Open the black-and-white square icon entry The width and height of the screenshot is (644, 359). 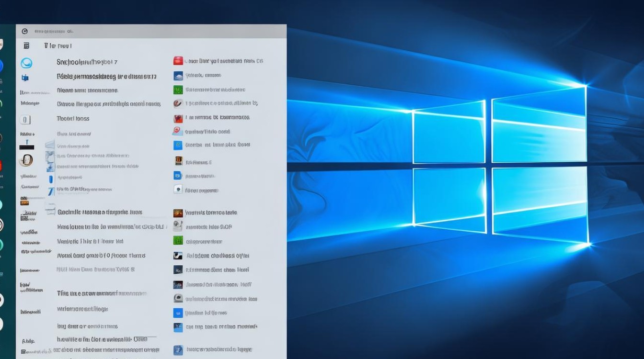[178, 256]
